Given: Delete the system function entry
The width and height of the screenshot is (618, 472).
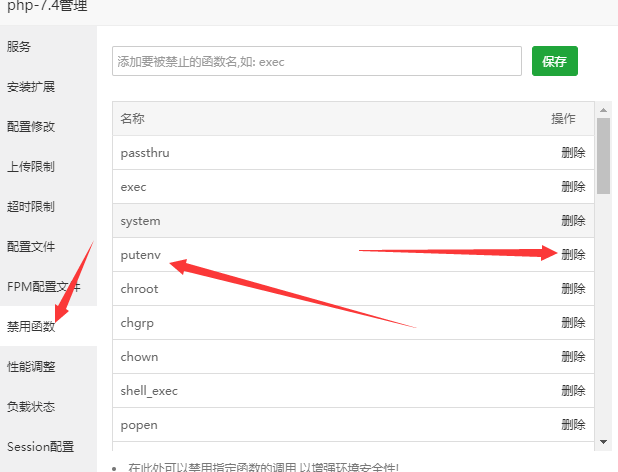Looking at the screenshot, I should [573, 221].
